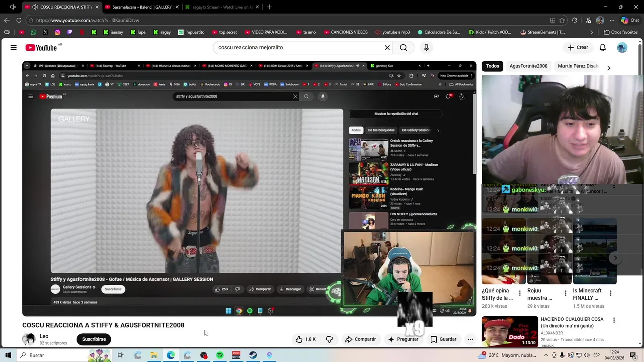Run search with the magnifier button
644x362 pixels.
pos(404,47)
